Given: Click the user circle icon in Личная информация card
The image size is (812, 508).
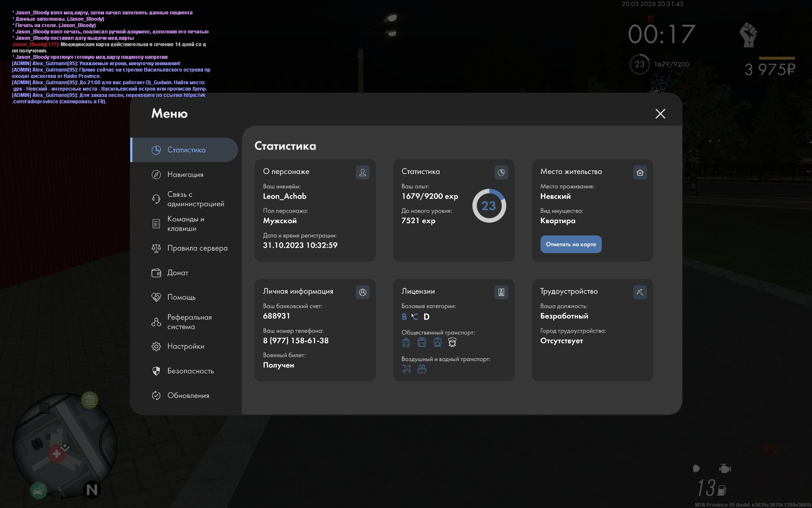Looking at the screenshot, I should (x=362, y=292).
